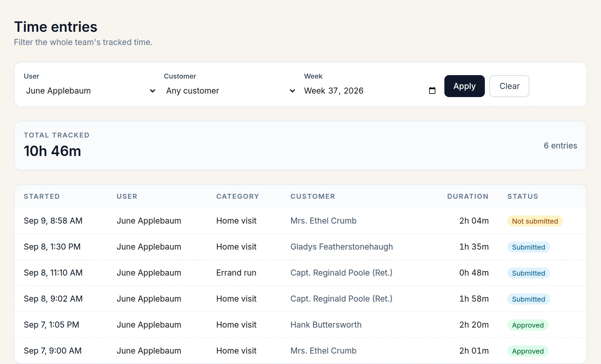601x364 pixels.
Task: Select the Sep 7, 1:05 PM entry
Action: [x=300, y=325]
